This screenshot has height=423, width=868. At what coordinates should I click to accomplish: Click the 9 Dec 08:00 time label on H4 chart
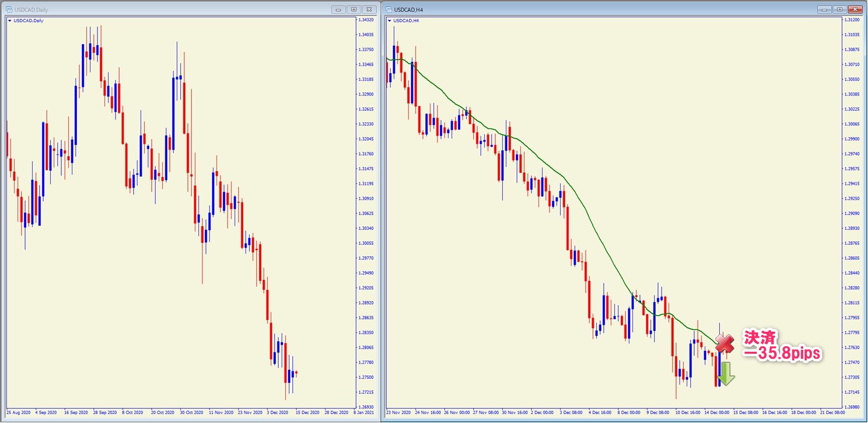(x=658, y=412)
